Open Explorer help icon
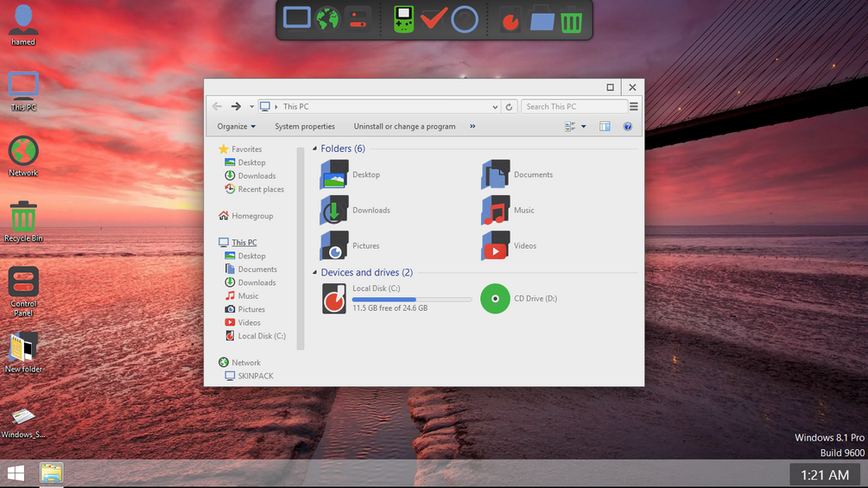This screenshot has height=488, width=868. pos(628,127)
